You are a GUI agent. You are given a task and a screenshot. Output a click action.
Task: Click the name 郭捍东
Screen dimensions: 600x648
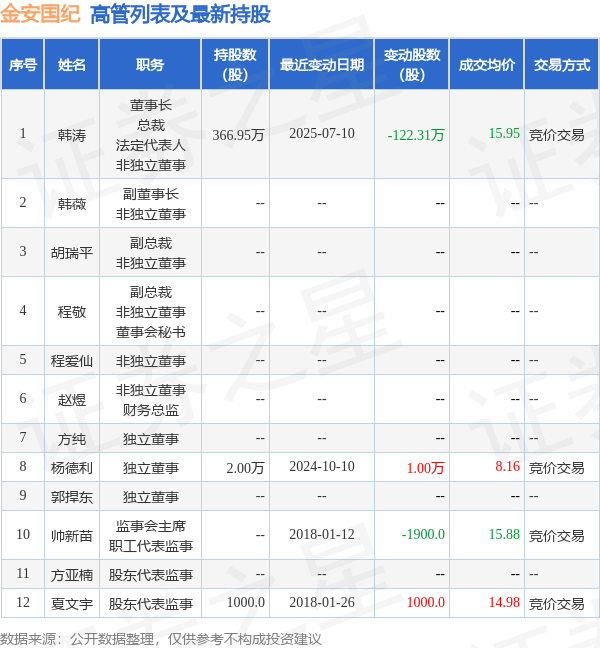pos(71,497)
